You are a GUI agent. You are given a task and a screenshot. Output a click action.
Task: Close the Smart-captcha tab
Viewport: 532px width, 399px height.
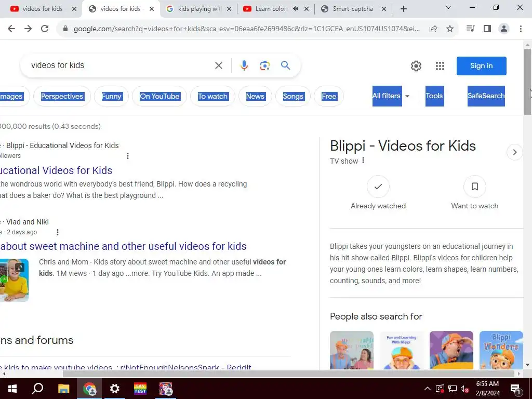point(384,9)
